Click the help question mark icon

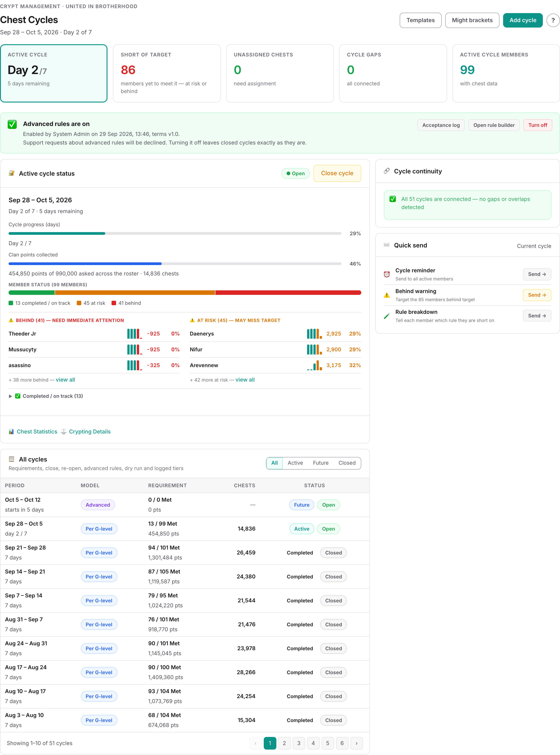553,20
